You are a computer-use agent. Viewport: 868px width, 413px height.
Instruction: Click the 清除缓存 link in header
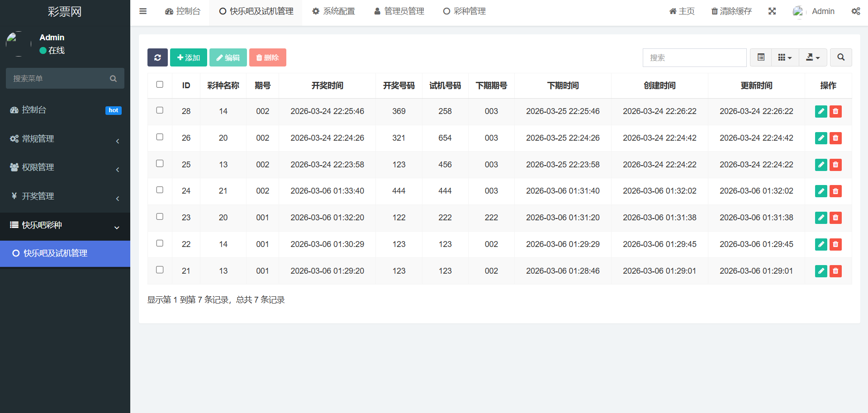coord(731,11)
